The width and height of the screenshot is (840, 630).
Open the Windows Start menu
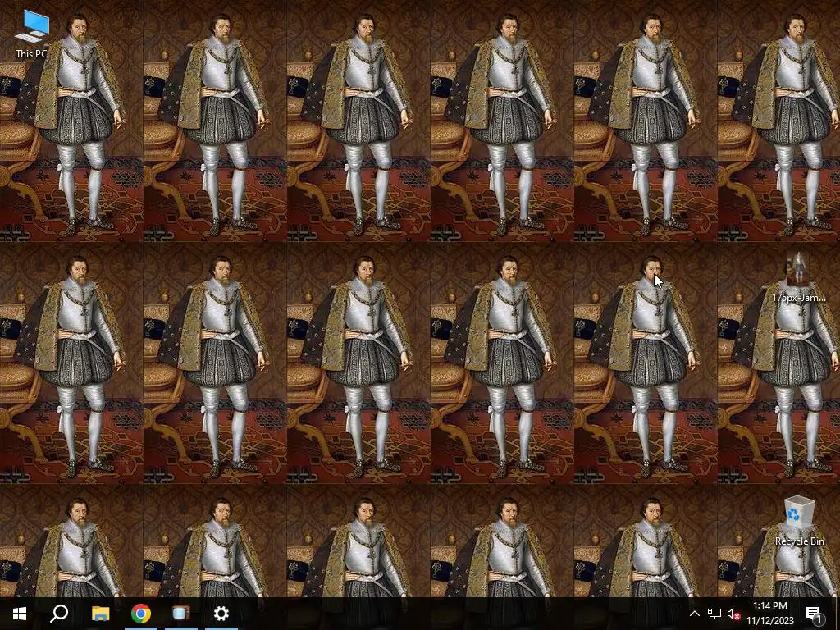click(20, 614)
